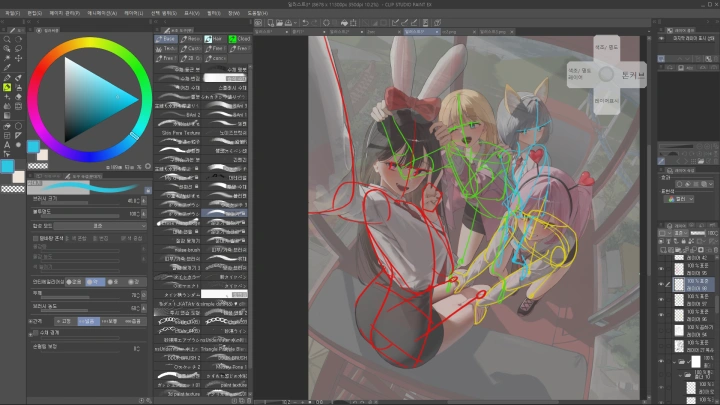The width and height of the screenshot is (720, 405).
Task: Open the 컬러 expression color dropdown
Action: pyautogui.click(x=678, y=199)
